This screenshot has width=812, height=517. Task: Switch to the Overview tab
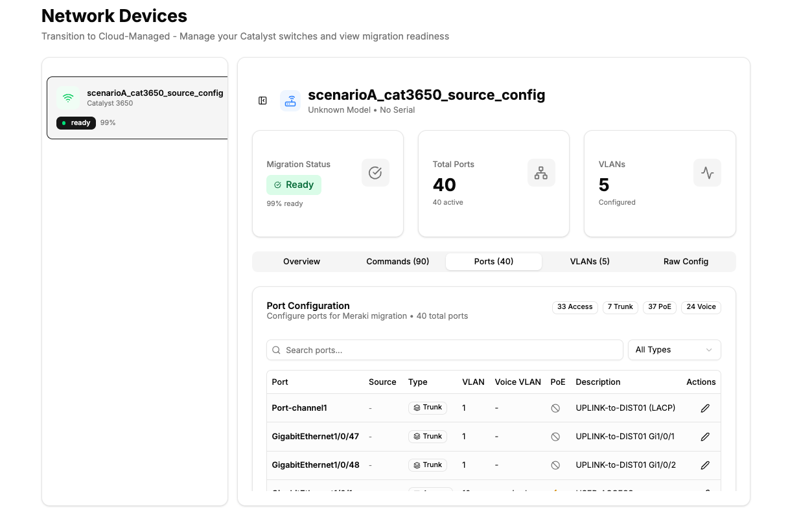(301, 262)
